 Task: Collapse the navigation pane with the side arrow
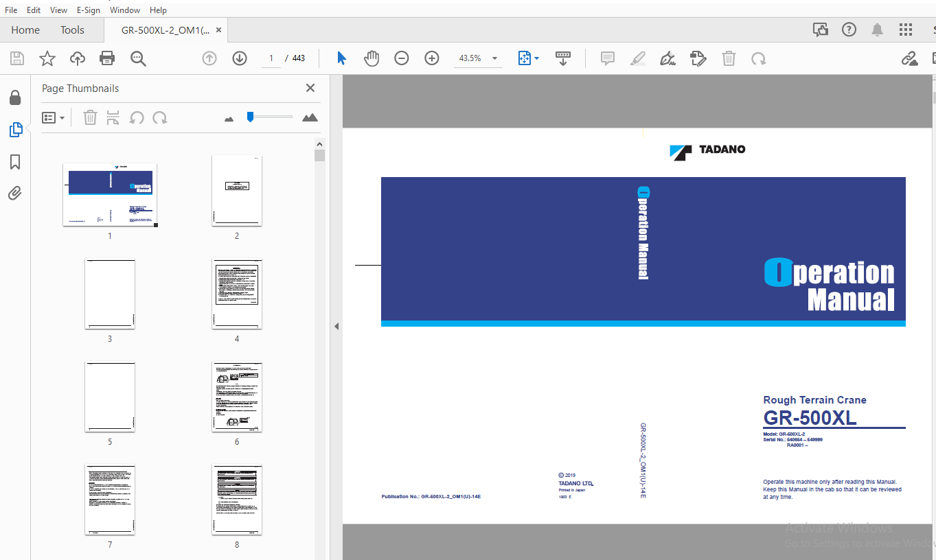pyautogui.click(x=336, y=327)
